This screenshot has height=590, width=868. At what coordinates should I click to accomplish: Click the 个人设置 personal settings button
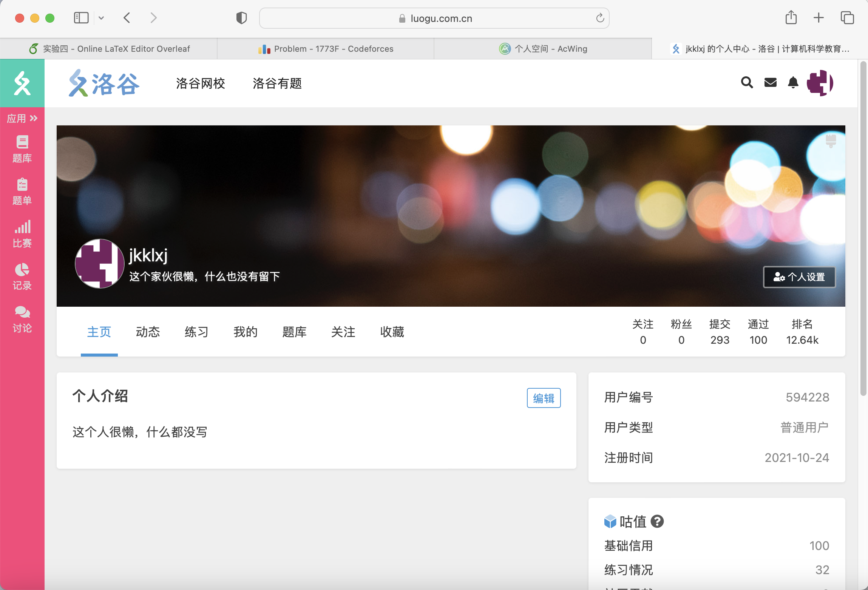tap(799, 277)
